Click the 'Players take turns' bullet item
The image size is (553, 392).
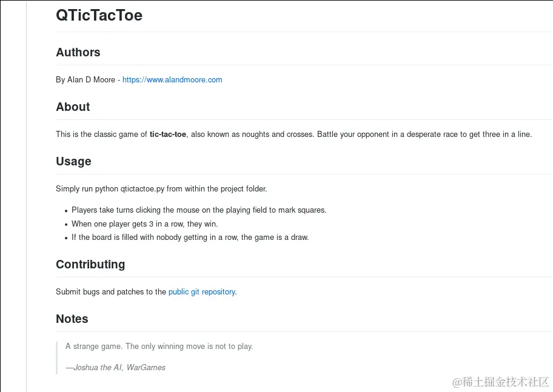point(198,210)
